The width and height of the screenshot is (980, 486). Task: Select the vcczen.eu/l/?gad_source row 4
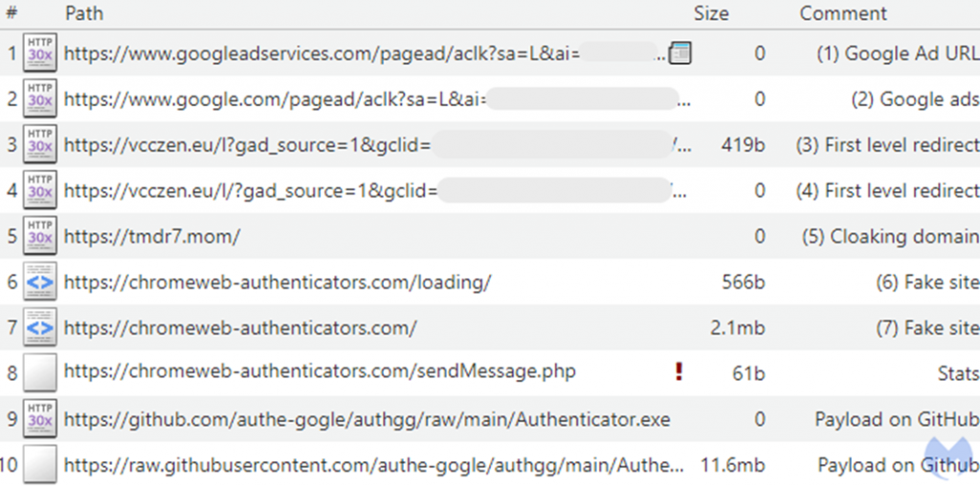pos(490,189)
